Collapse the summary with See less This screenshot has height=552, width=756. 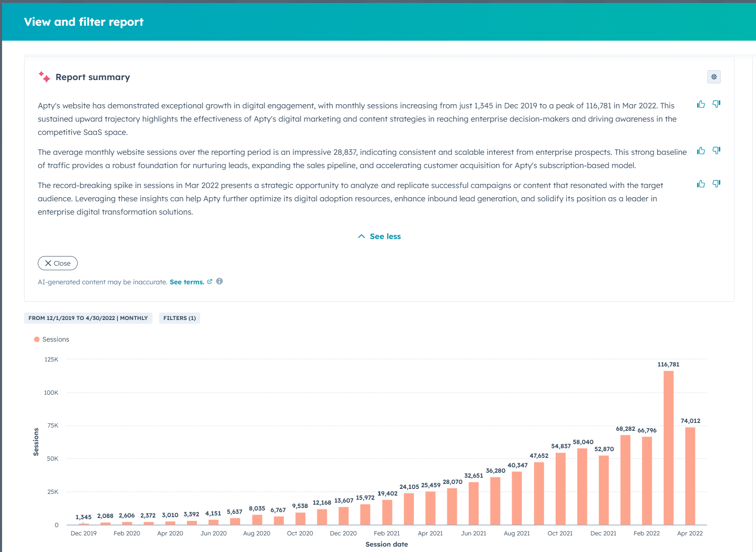tap(379, 236)
